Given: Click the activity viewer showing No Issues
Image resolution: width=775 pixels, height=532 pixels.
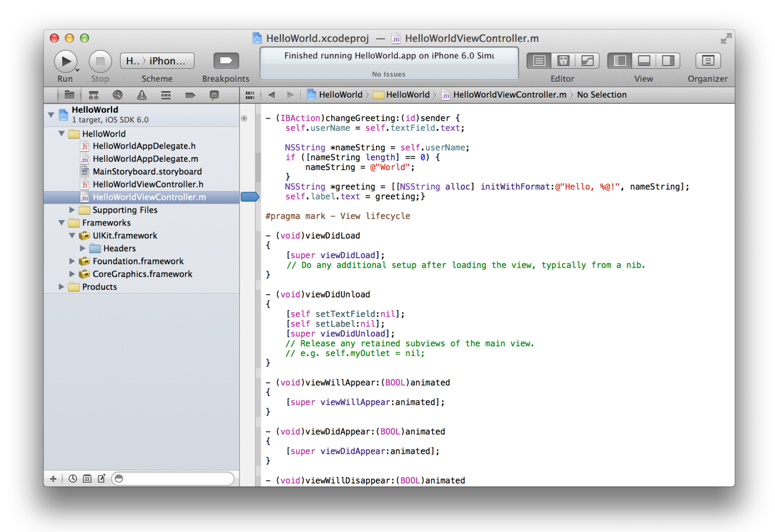Looking at the screenshot, I should point(388,63).
